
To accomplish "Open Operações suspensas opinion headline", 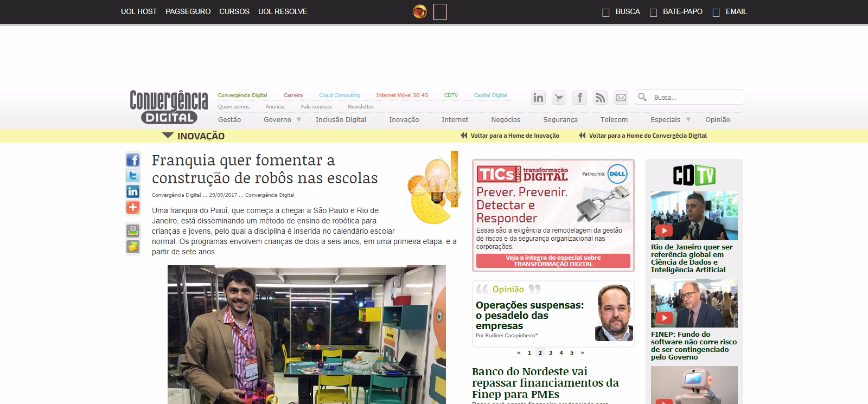I will (x=530, y=315).
